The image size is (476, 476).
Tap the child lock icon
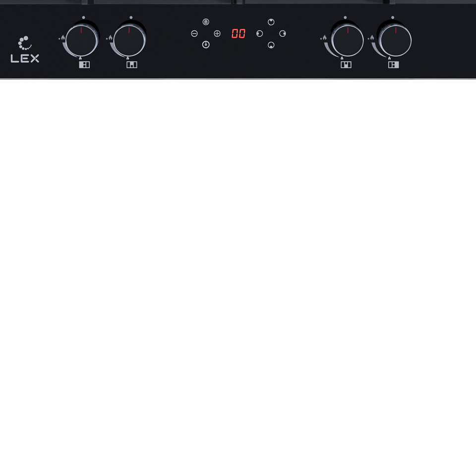[206, 22]
